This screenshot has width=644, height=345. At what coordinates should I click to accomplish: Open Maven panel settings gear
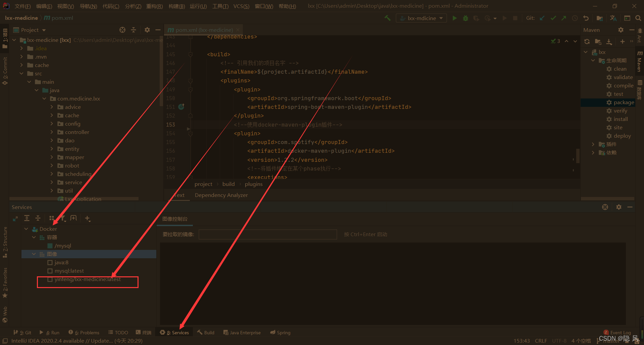(621, 30)
